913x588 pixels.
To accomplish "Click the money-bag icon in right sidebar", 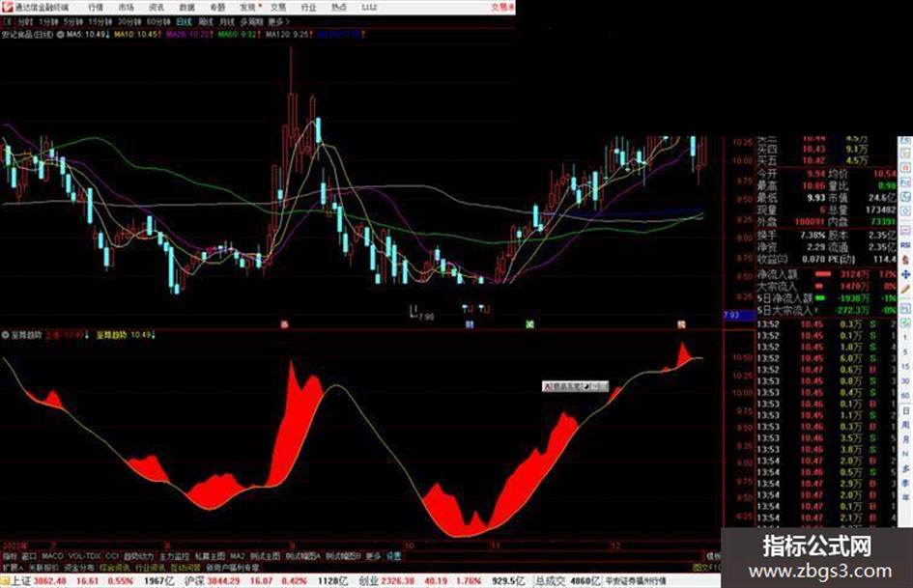I will [x=905, y=260].
